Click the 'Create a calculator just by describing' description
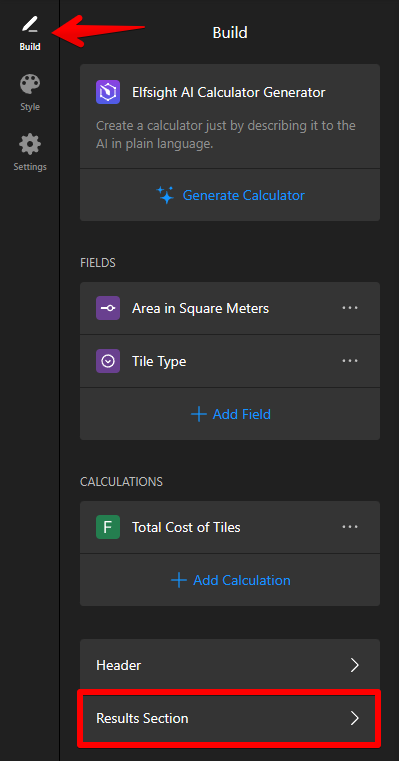399x761 pixels. (x=226, y=135)
